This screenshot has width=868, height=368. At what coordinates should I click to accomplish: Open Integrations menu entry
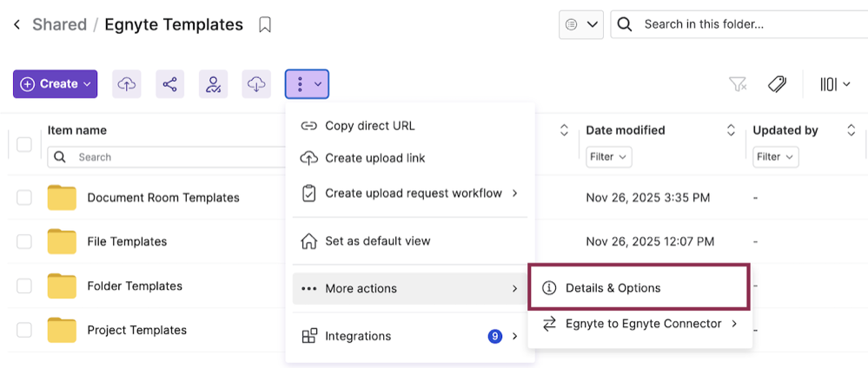click(x=409, y=337)
